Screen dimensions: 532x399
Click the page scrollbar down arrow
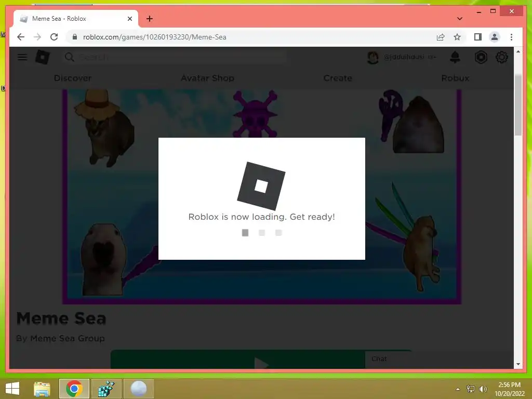click(x=518, y=364)
